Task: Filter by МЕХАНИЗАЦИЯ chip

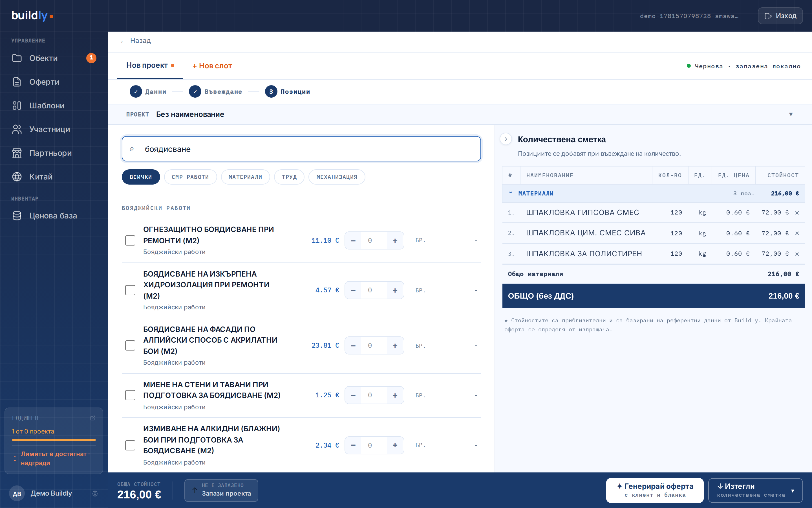Action: pyautogui.click(x=337, y=177)
